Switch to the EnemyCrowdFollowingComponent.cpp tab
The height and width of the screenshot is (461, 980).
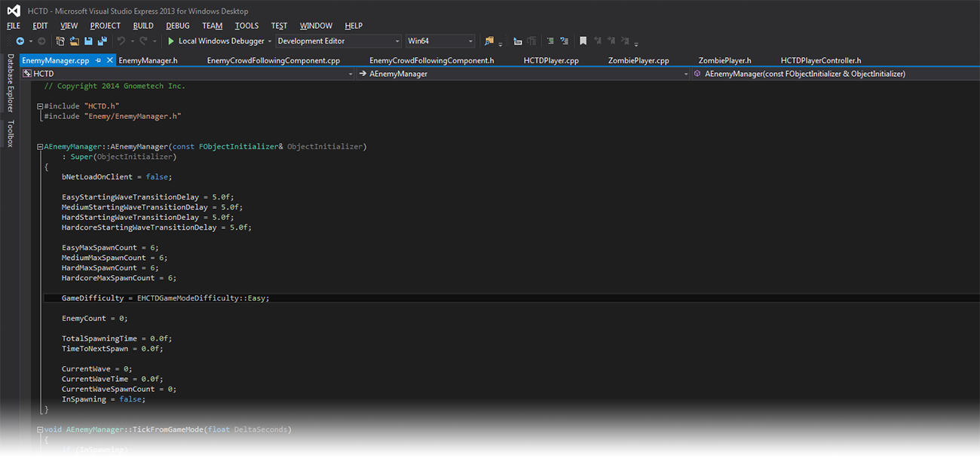274,60
